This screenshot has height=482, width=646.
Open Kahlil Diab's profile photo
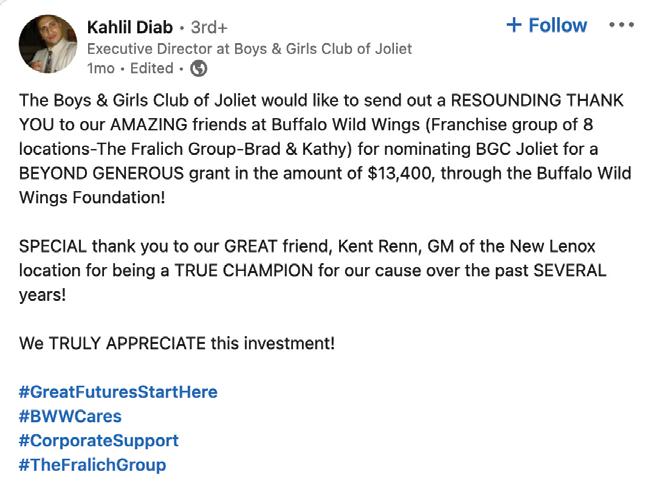48,44
